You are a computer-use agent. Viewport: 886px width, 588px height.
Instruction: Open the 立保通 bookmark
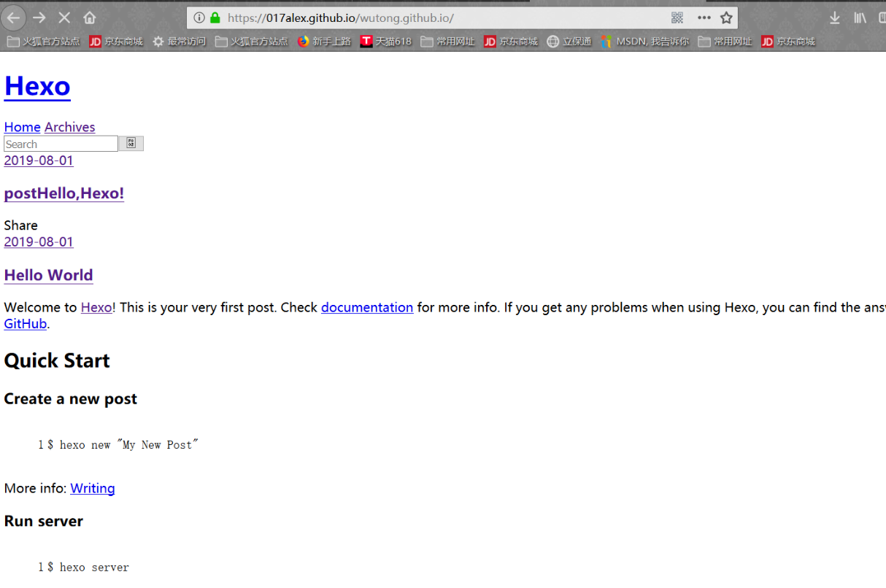point(569,42)
